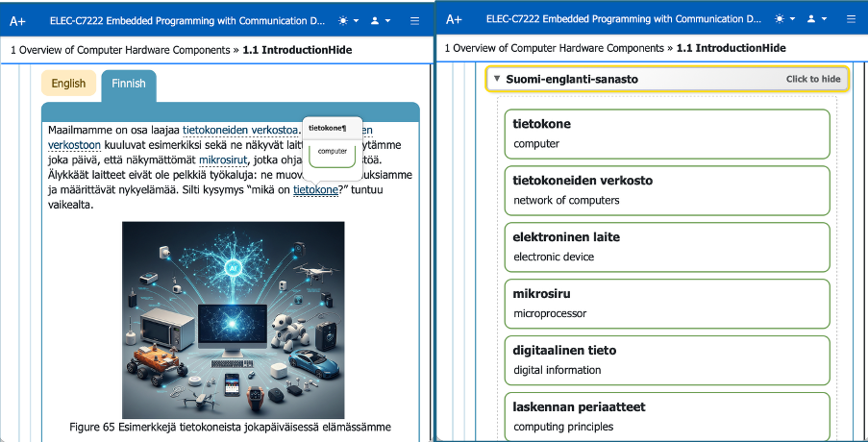
Task: Click the 'digitaalinen tieto' entry
Action: 667,360
